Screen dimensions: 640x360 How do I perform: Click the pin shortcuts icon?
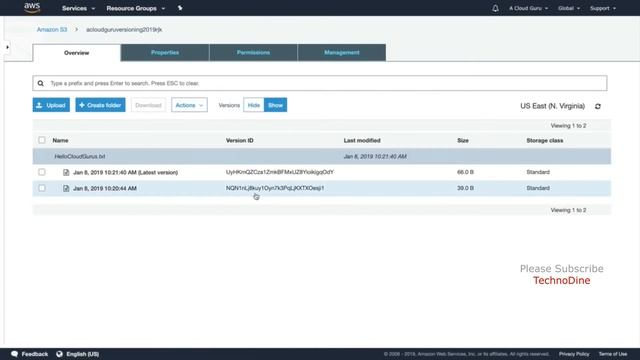pyautogui.click(x=180, y=8)
